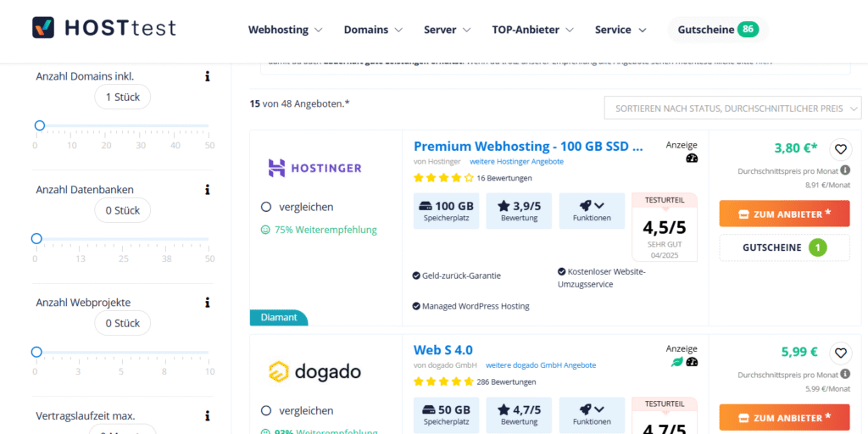Click the Hostinger logo image

314,168
